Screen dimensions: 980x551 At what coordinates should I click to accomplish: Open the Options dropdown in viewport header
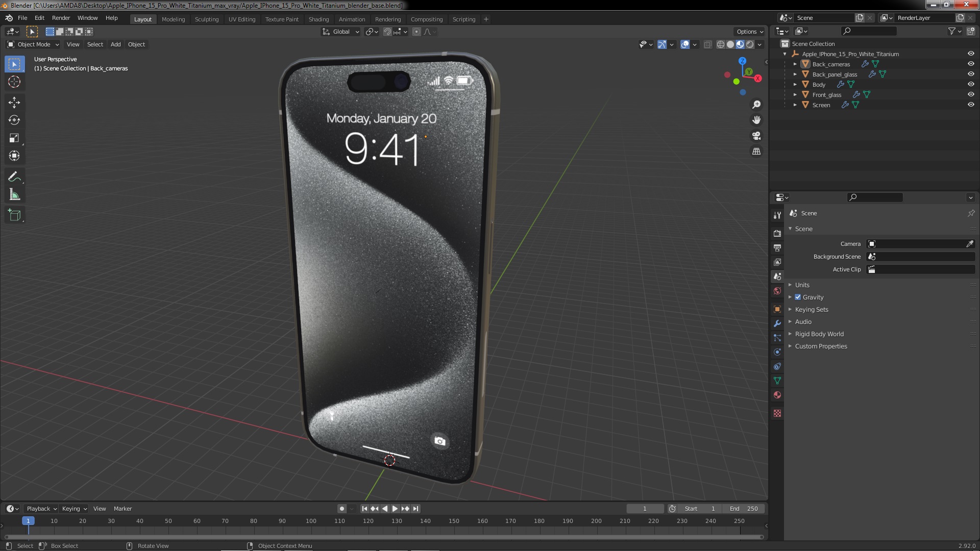point(750,32)
